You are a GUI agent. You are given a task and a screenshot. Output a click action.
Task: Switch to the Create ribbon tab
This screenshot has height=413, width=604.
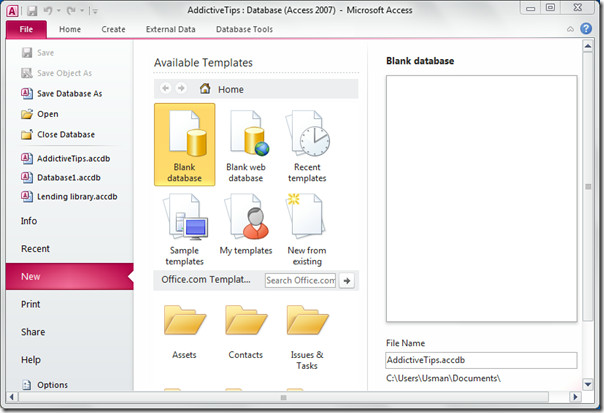click(x=113, y=29)
